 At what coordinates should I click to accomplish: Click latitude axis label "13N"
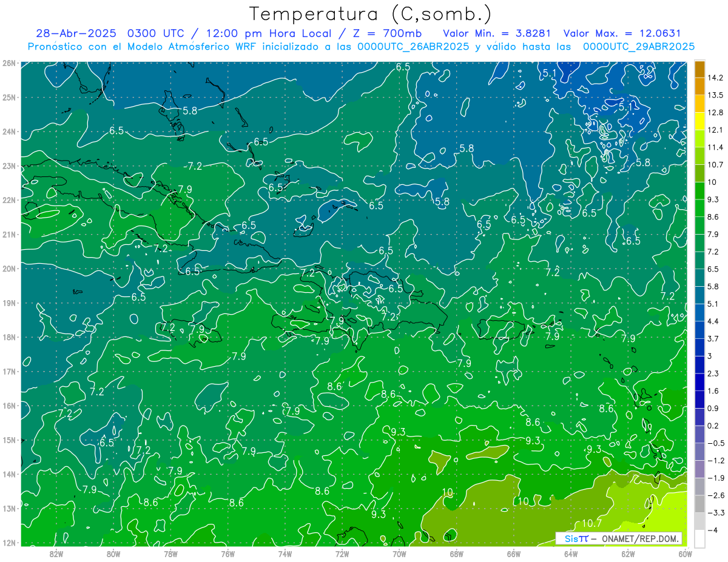9,509
